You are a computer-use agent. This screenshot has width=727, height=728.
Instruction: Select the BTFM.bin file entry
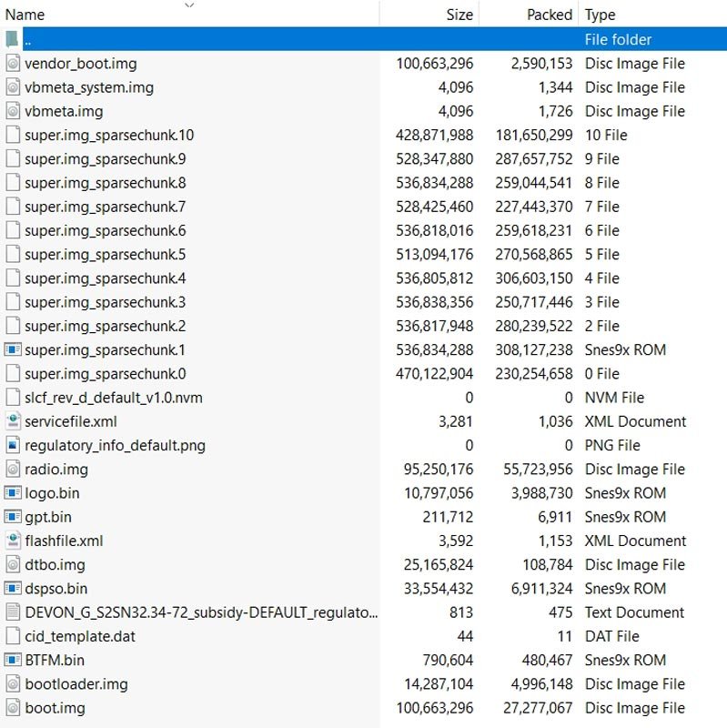pyautogui.click(x=55, y=660)
